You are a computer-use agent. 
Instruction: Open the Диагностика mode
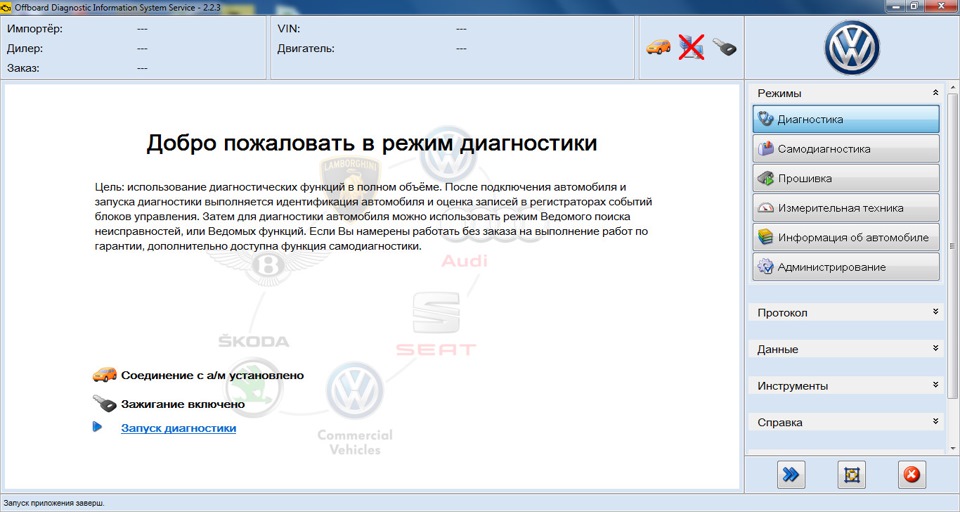coord(846,119)
